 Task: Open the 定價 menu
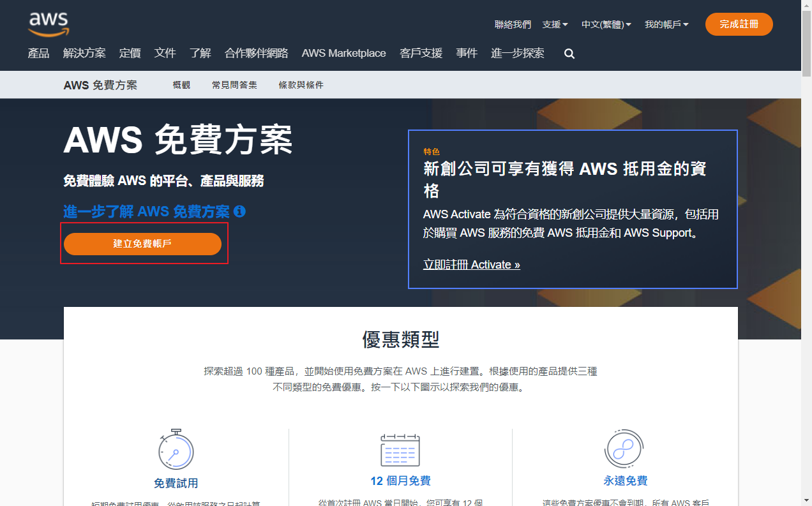tap(130, 53)
